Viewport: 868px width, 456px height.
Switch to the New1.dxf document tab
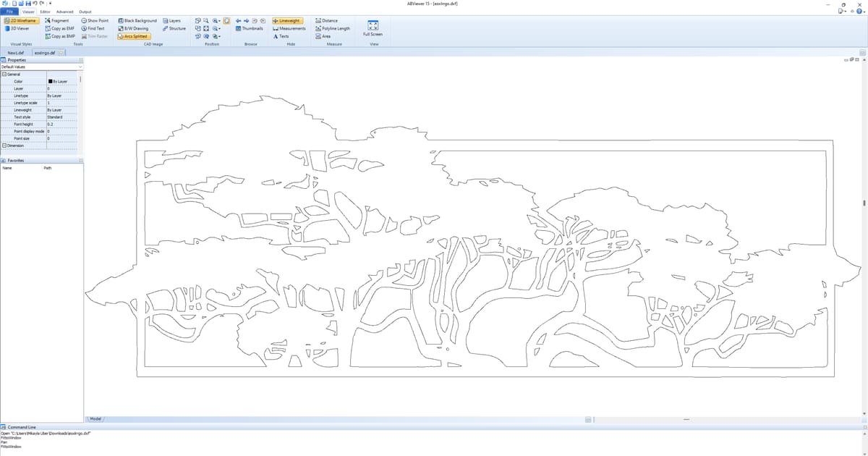click(x=15, y=53)
